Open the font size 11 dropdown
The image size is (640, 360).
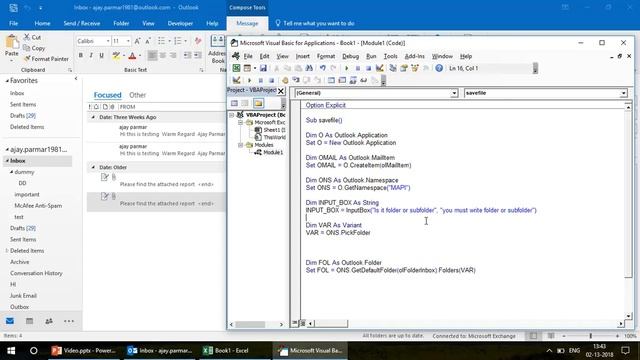click(x=128, y=41)
